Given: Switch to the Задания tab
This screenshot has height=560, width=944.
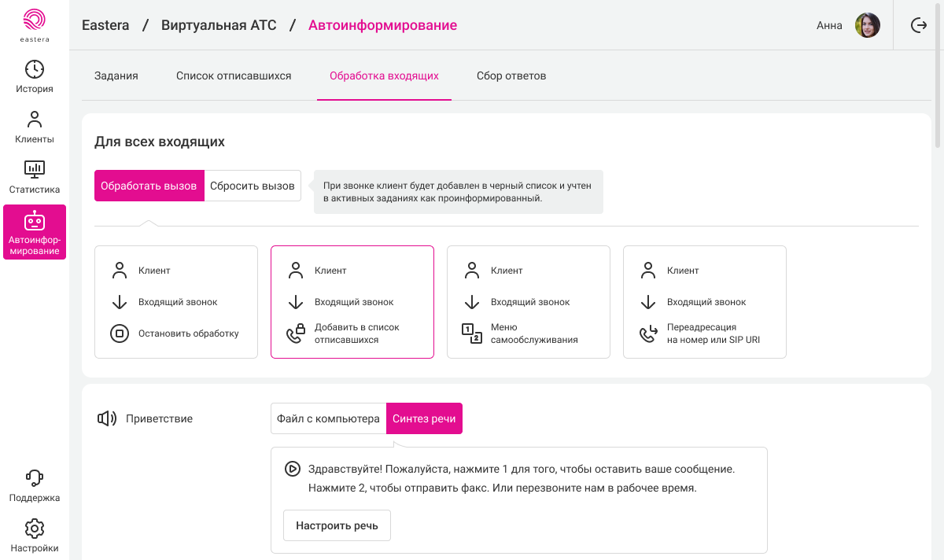Looking at the screenshot, I should click(116, 76).
